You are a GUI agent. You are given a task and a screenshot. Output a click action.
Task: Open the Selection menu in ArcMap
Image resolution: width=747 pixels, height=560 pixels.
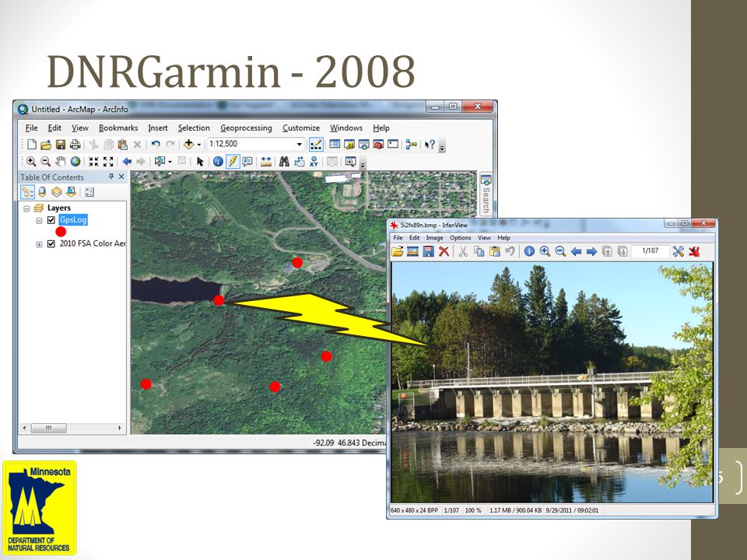coord(194,128)
